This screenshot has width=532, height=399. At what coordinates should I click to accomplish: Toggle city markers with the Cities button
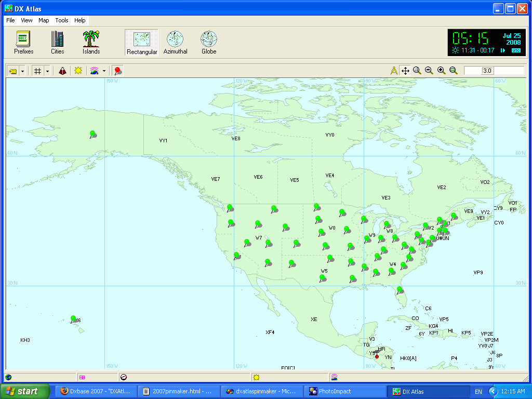coord(57,42)
